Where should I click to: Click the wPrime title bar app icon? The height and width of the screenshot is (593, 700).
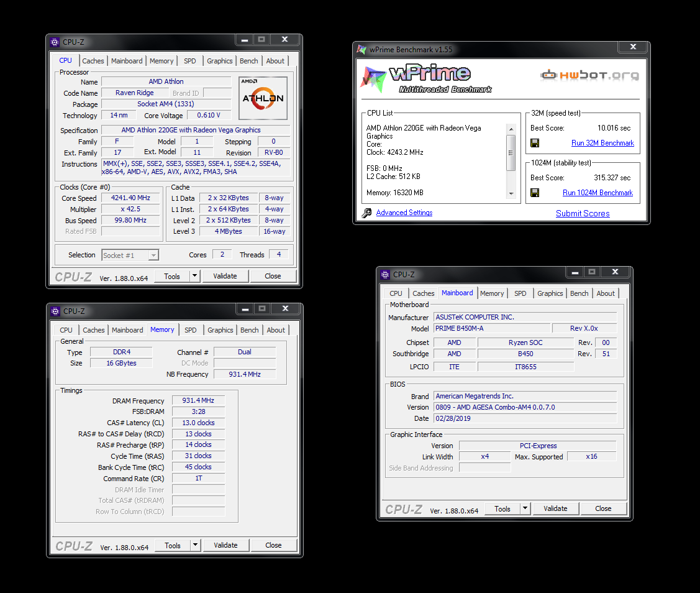361,50
